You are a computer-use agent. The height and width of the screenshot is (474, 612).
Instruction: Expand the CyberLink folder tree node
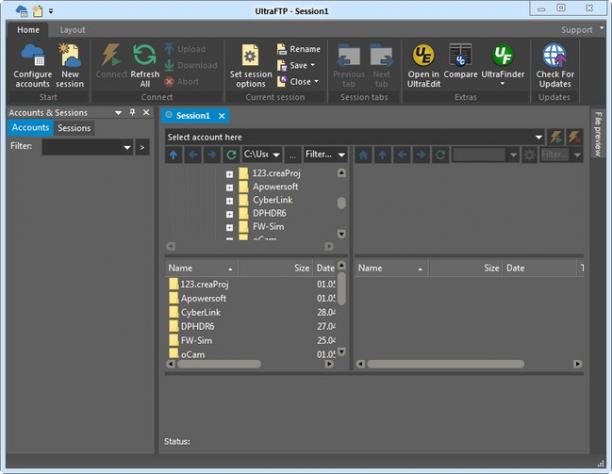pyautogui.click(x=230, y=201)
